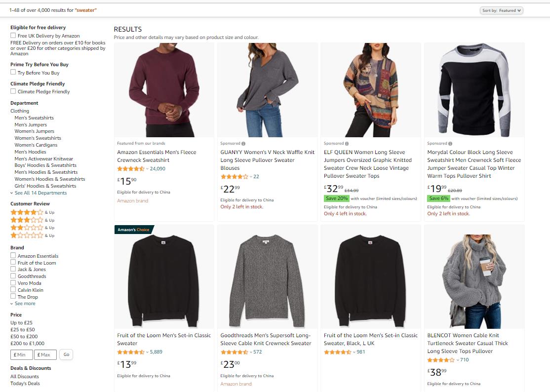Viewport: 550px width, 392px height.
Task: Open the ELF QUEEN patchwork sweater image
Action: (x=371, y=90)
